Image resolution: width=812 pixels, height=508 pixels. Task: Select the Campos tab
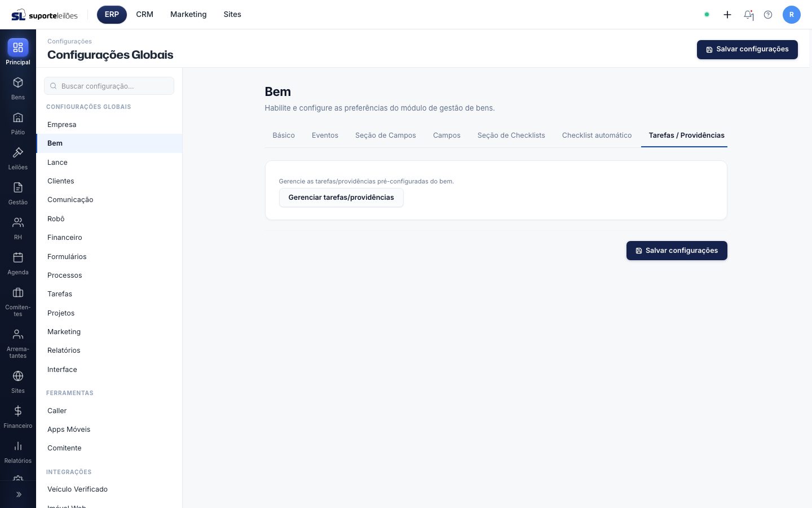point(447,135)
